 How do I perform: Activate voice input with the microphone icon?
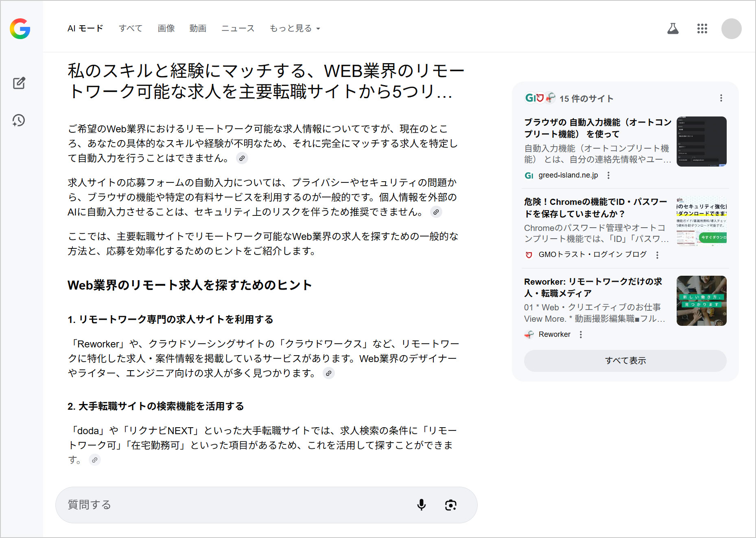(x=422, y=505)
